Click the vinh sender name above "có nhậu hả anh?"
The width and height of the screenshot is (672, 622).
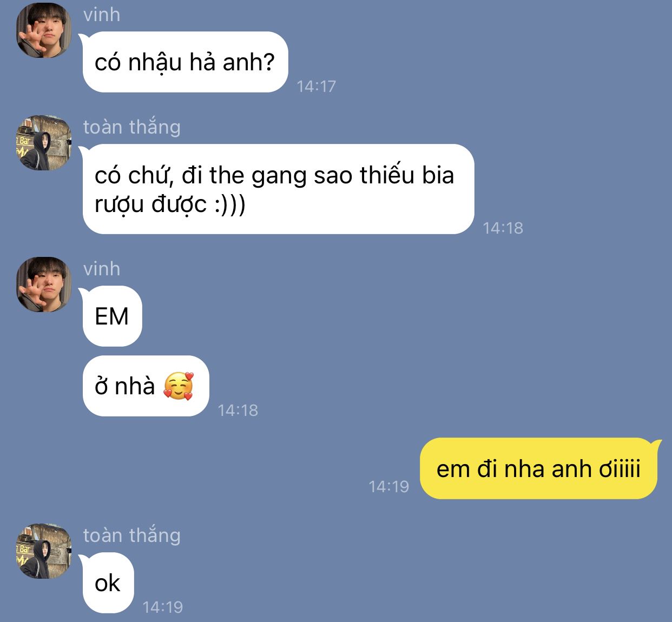click(102, 15)
